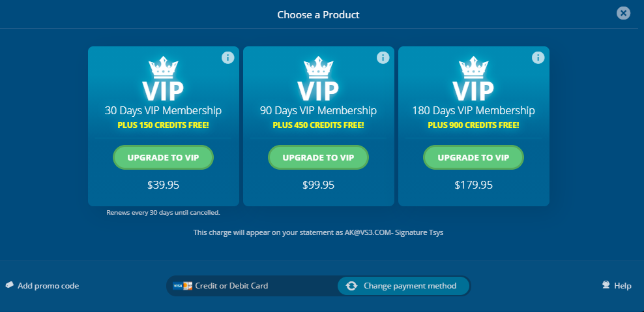Click the promo code tag icon
Image resolution: width=644 pixels, height=312 pixels.
pos(10,285)
